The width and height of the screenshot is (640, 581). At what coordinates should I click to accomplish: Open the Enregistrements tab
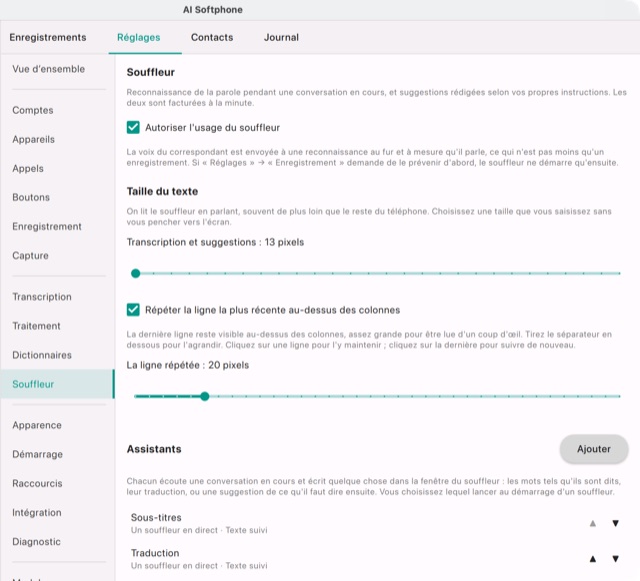pos(48,37)
